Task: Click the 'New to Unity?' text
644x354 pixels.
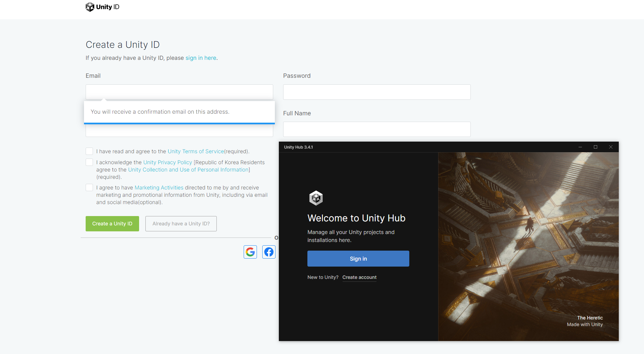Action: 323,277
